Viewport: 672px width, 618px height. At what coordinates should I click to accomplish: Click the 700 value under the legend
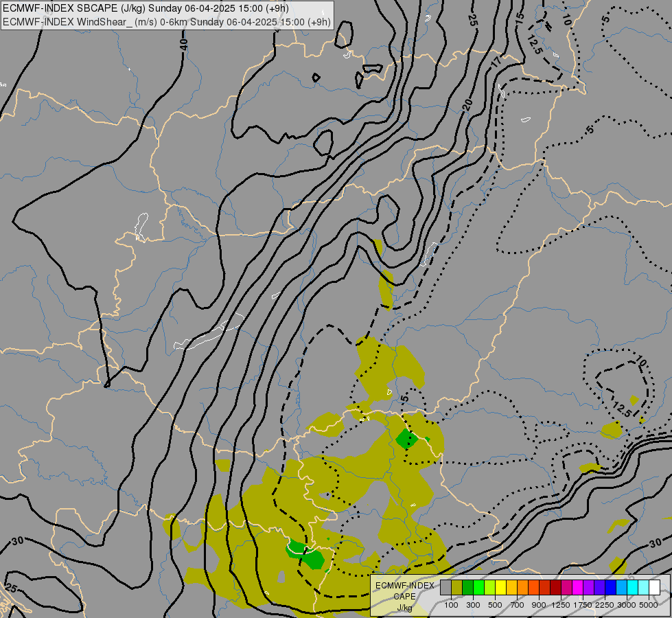pos(518,605)
